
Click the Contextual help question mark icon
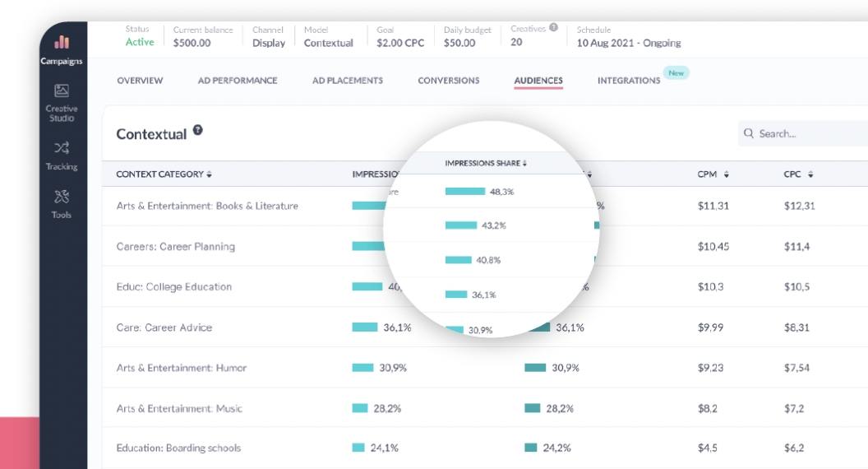tap(198, 131)
